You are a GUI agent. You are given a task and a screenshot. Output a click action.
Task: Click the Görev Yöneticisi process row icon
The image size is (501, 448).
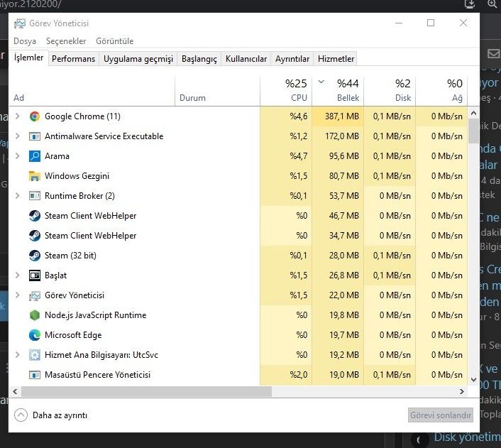pos(35,295)
